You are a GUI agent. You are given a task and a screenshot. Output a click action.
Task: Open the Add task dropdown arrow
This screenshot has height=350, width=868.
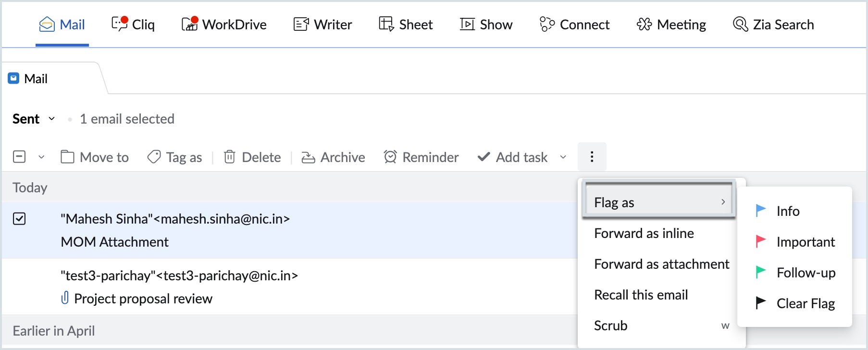563,157
